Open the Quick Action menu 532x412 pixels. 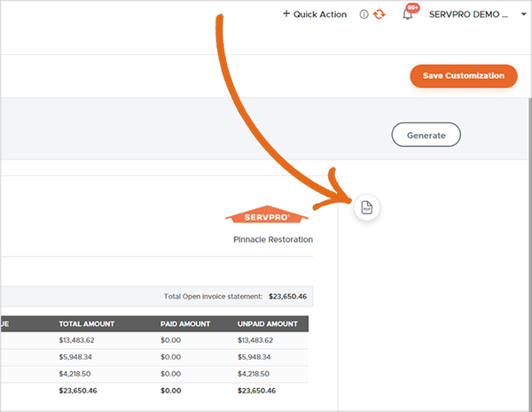tap(317, 14)
